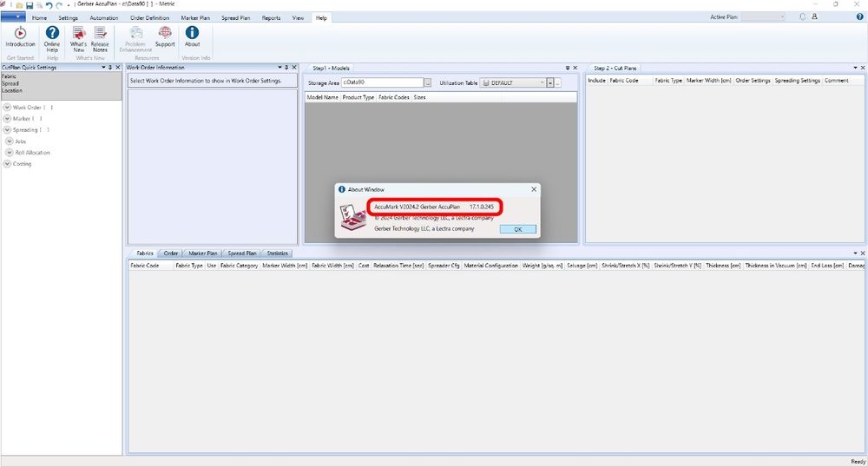
Task: Click the blue help question mark at top right
Action: point(859,17)
